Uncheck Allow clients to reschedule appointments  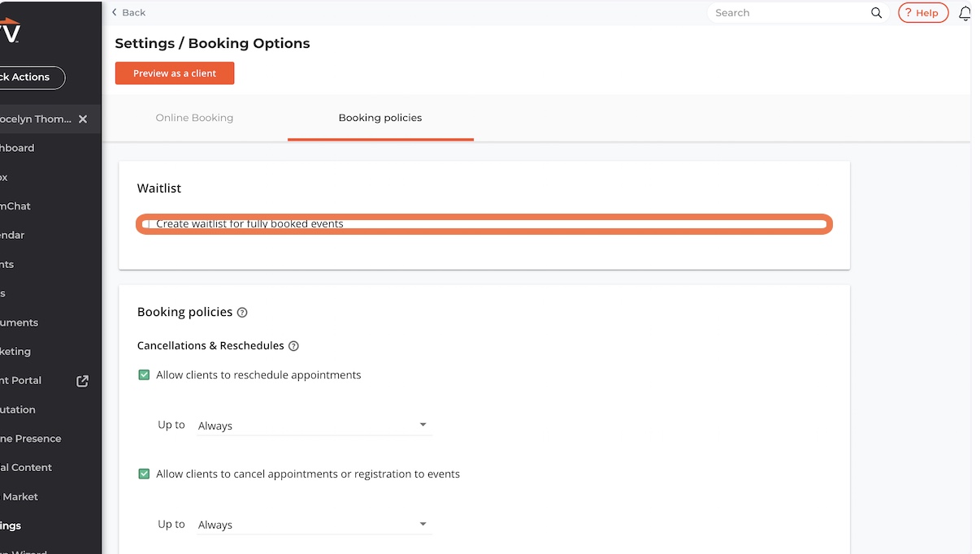point(144,375)
